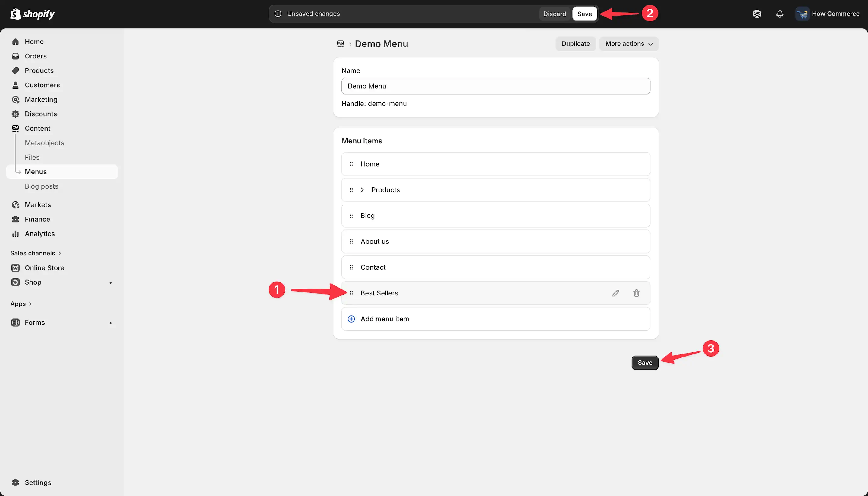
Task: Click into the menu Name input field
Action: (x=496, y=86)
